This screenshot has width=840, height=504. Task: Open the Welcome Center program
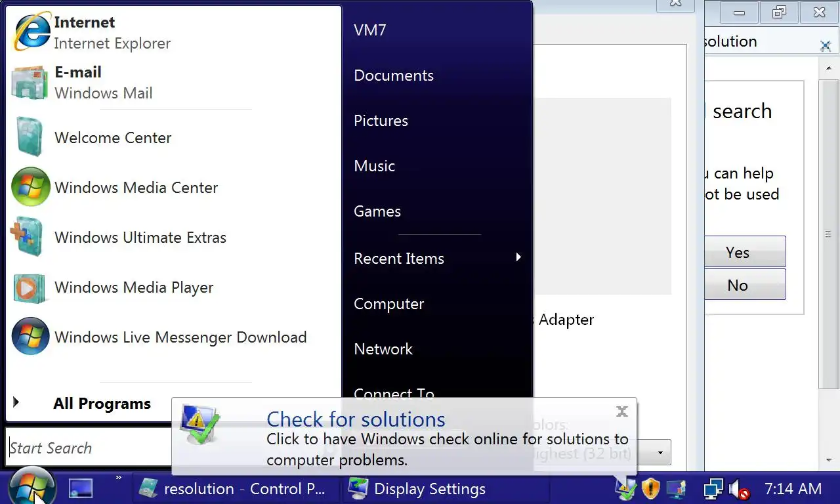pos(174,137)
